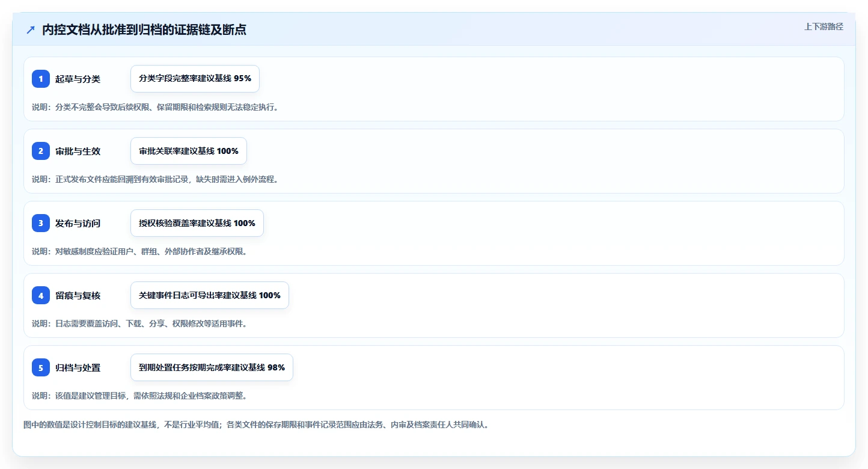Select the 归档与处置 step title
Viewport: 868px width, 469px height.
78,367
